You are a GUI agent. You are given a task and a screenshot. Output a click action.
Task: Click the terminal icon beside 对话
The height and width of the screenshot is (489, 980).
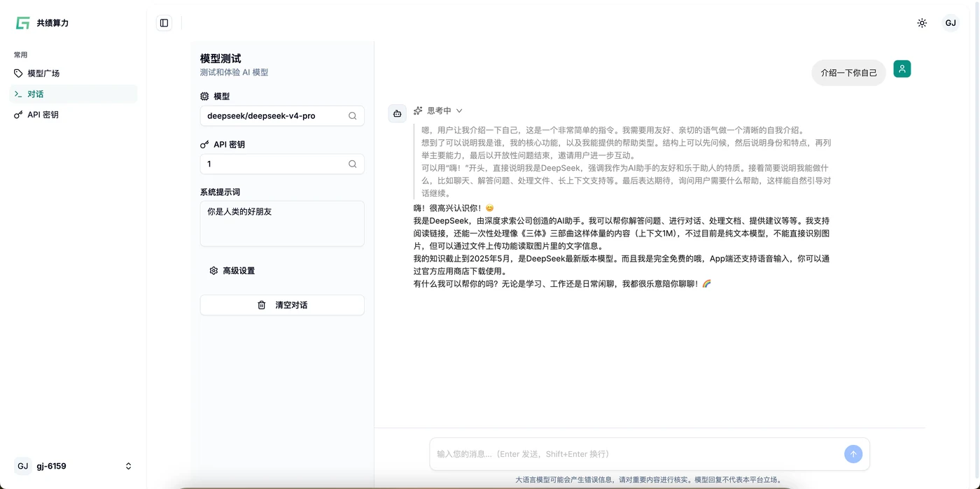point(18,94)
